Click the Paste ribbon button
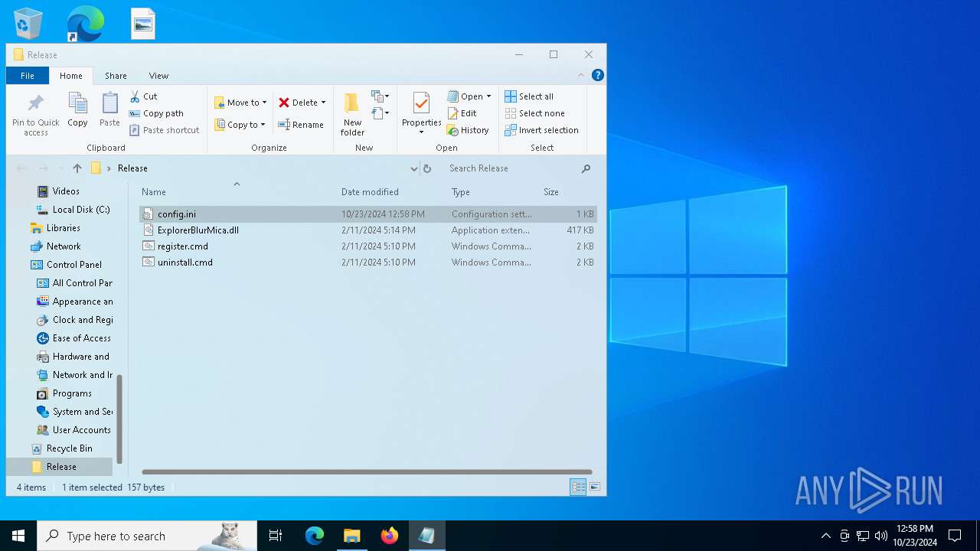980x551 pixels. tap(109, 109)
